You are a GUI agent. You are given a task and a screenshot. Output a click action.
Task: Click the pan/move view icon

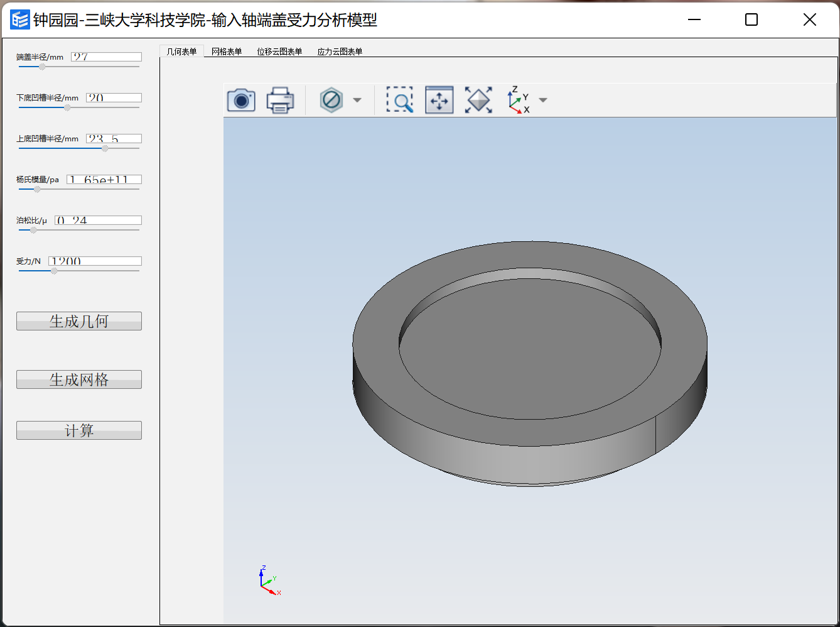click(x=439, y=100)
